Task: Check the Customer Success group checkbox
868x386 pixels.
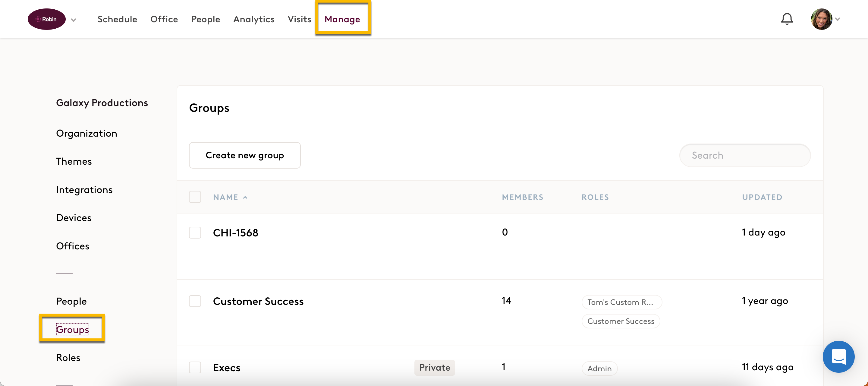Action: tap(195, 301)
